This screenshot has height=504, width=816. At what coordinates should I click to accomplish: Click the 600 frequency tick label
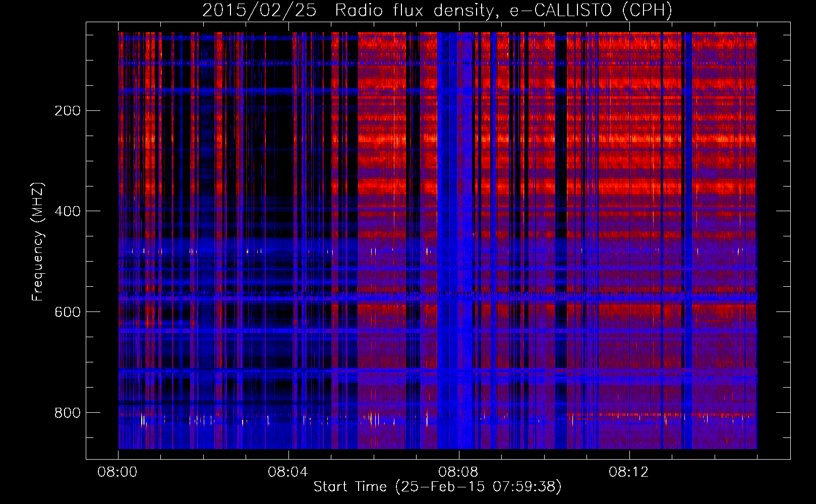coord(68,312)
